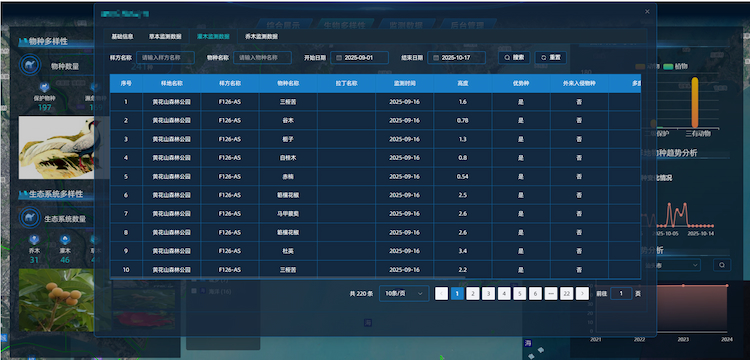Jump to last page 22
750x360 pixels.
coord(566,294)
